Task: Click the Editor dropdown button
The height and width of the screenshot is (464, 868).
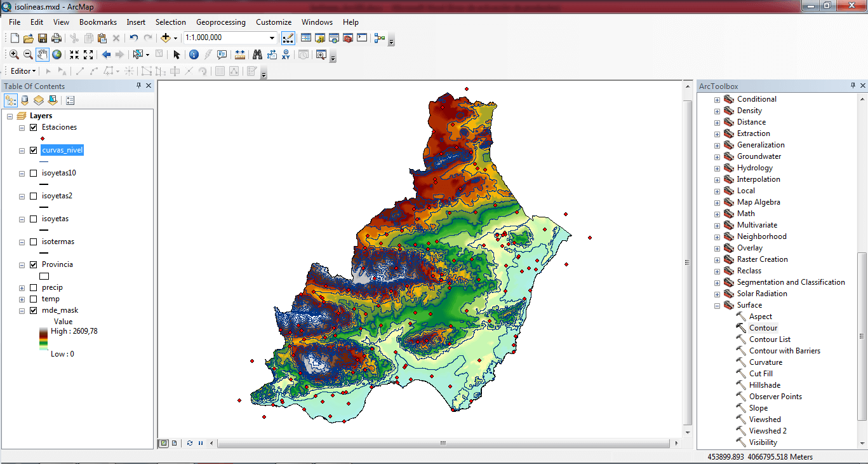Action: (x=23, y=71)
